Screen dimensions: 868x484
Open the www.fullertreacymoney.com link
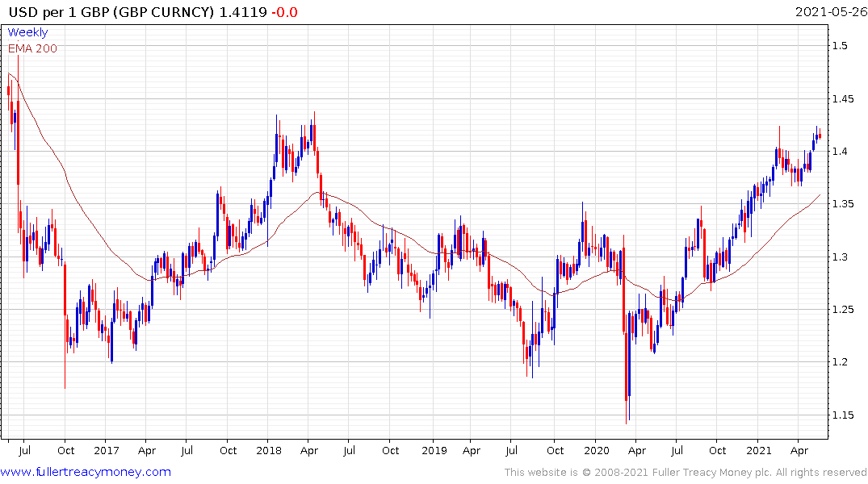[86, 473]
